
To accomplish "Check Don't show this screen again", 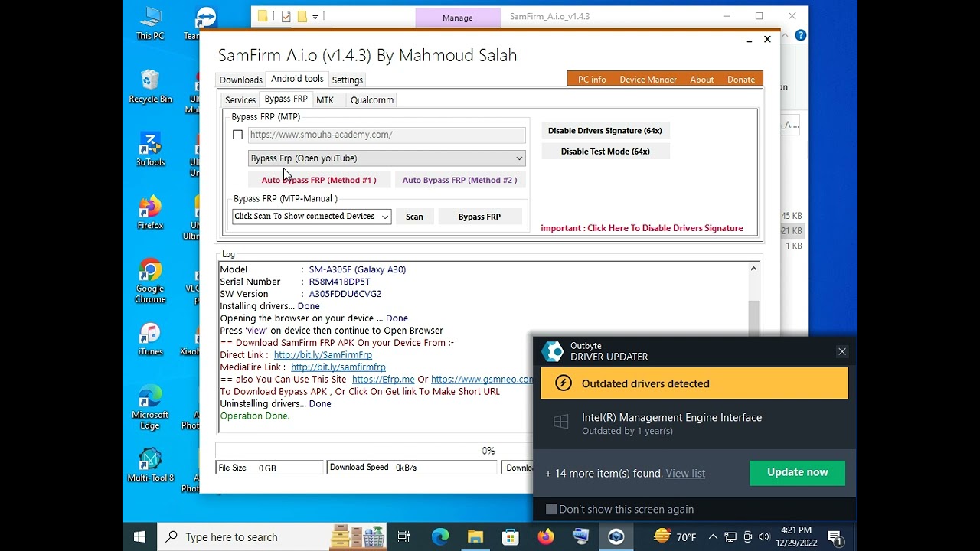I will pyautogui.click(x=551, y=509).
